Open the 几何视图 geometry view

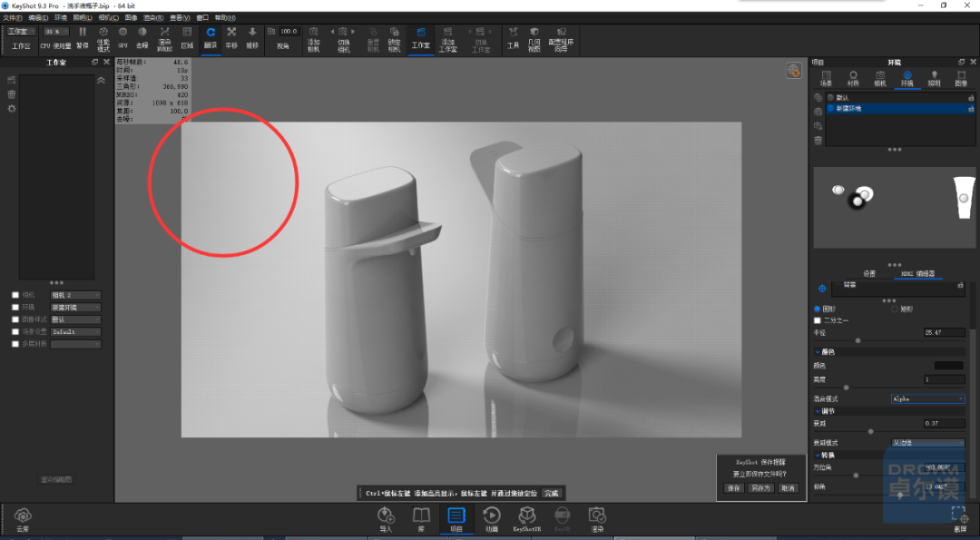pyautogui.click(x=534, y=39)
